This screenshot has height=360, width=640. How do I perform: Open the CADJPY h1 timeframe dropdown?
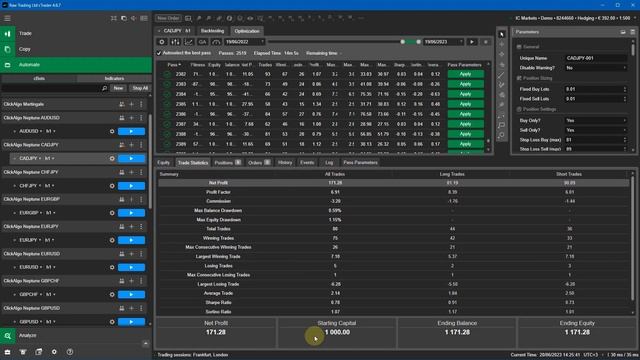pos(50,158)
